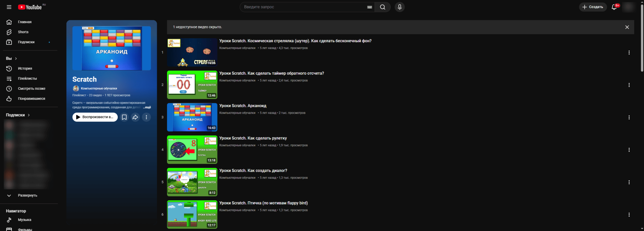Image resolution: width=644 pixels, height=231 pixels.
Task: Go to Shorts in sidebar
Action: (23, 32)
